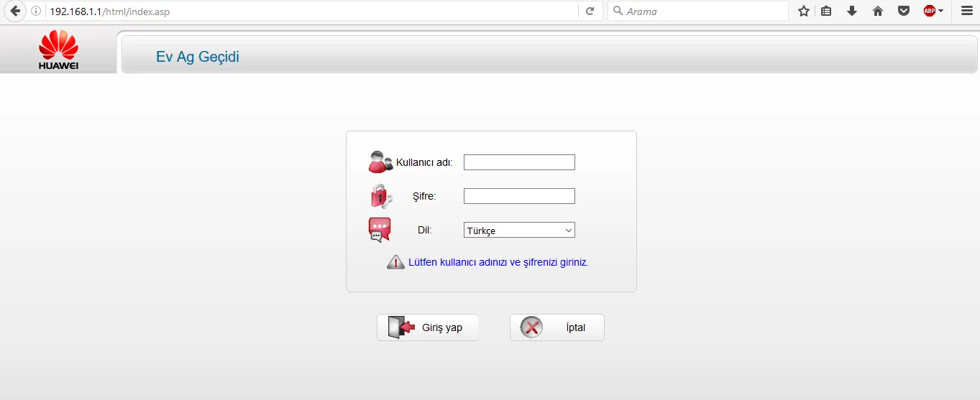
Task: Click the warning triangle icon beside the message
Action: (395, 262)
